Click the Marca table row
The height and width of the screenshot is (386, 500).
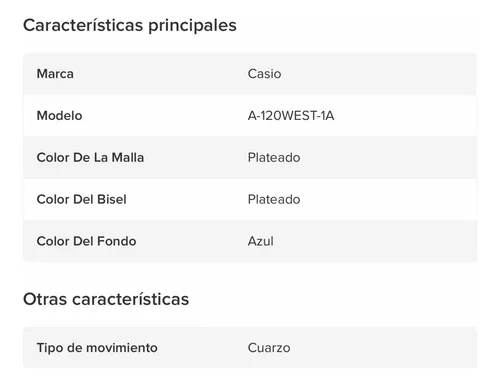(x=250, y=74)
